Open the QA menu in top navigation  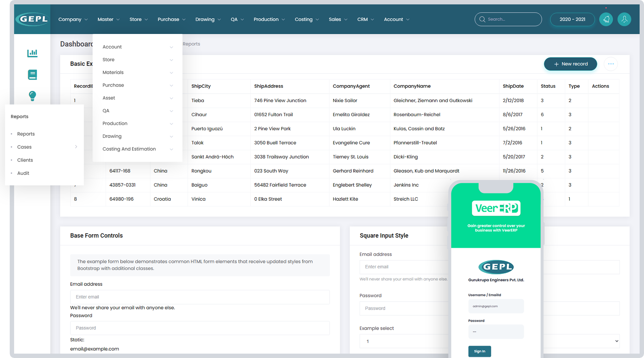click(x=237, y=19)
